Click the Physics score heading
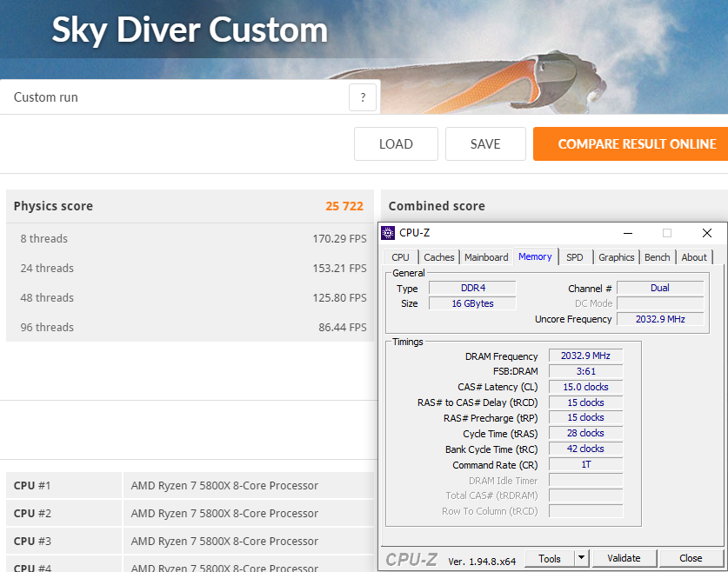Viewport: 728px width, 572px height. [53, 206]
